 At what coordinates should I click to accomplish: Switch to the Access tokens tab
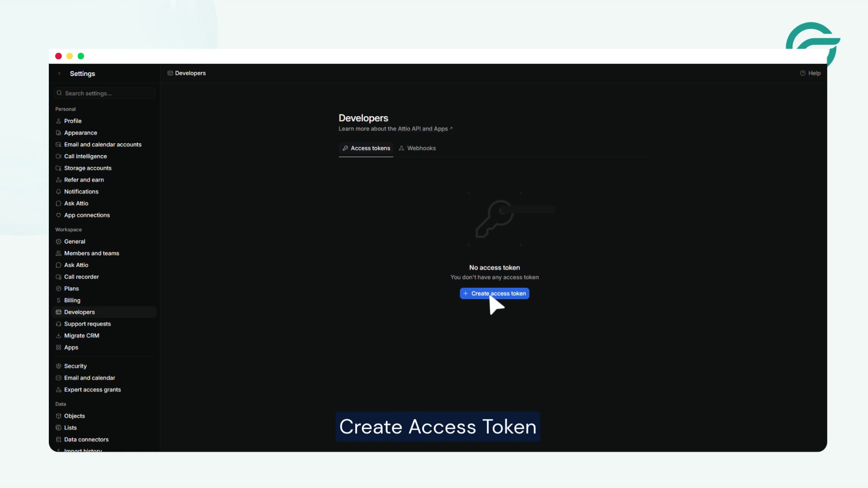[x=366, y=148]
